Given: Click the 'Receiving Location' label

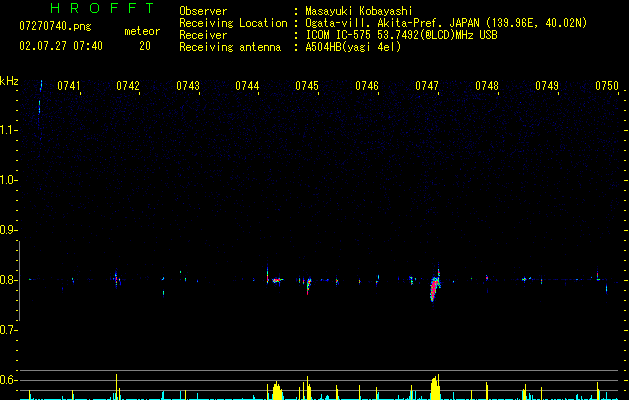Looking at the screenshot, I should 233,23.
